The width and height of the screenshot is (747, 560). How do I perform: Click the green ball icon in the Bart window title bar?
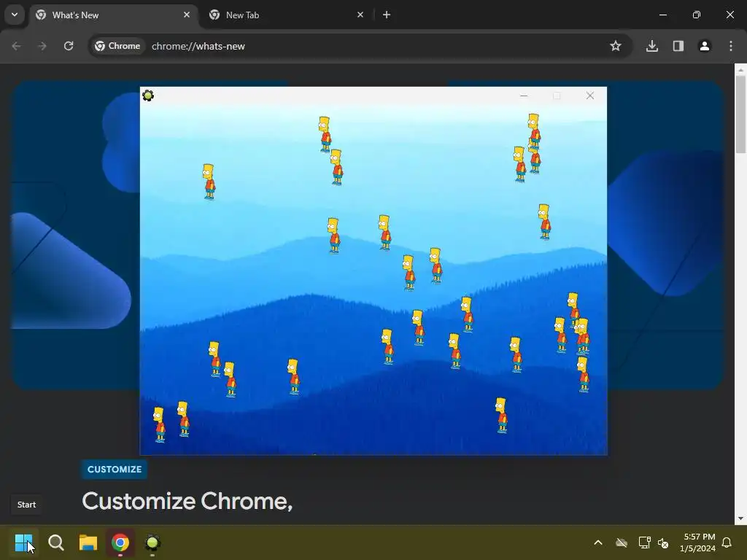148,96
